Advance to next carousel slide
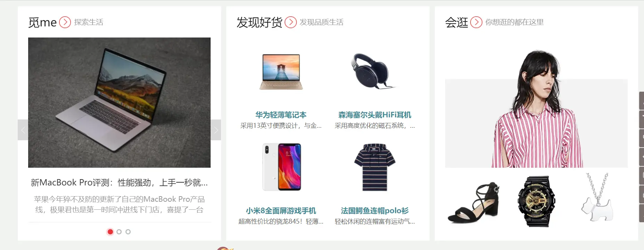Viewport: 644px width, 250px height. pyautogui.click(x=216, y=130)
